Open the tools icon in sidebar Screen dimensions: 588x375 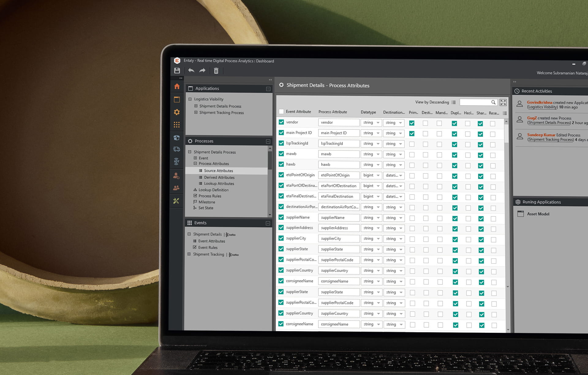pos(176,201)
